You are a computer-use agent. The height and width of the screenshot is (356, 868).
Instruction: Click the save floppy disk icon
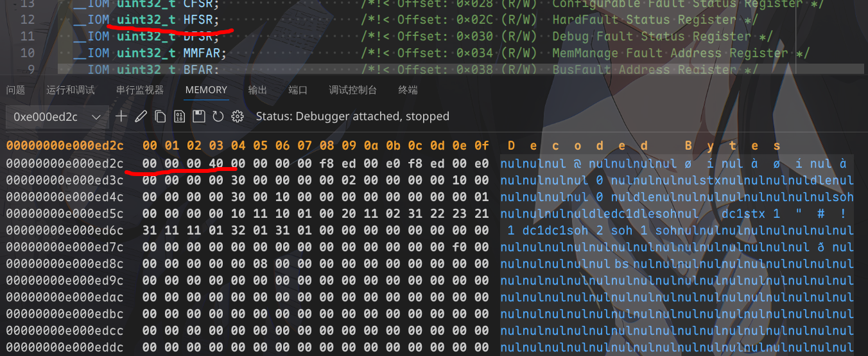tap(198, 116)
